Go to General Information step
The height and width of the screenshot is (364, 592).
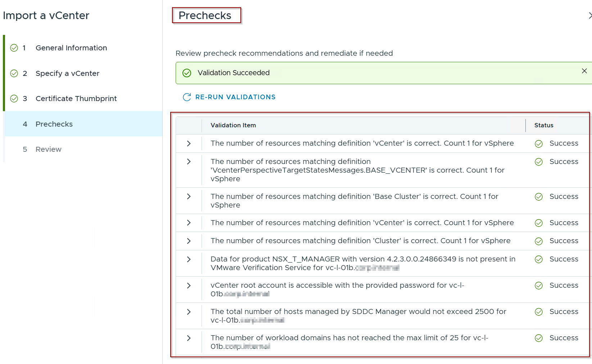tap(71, 48)
